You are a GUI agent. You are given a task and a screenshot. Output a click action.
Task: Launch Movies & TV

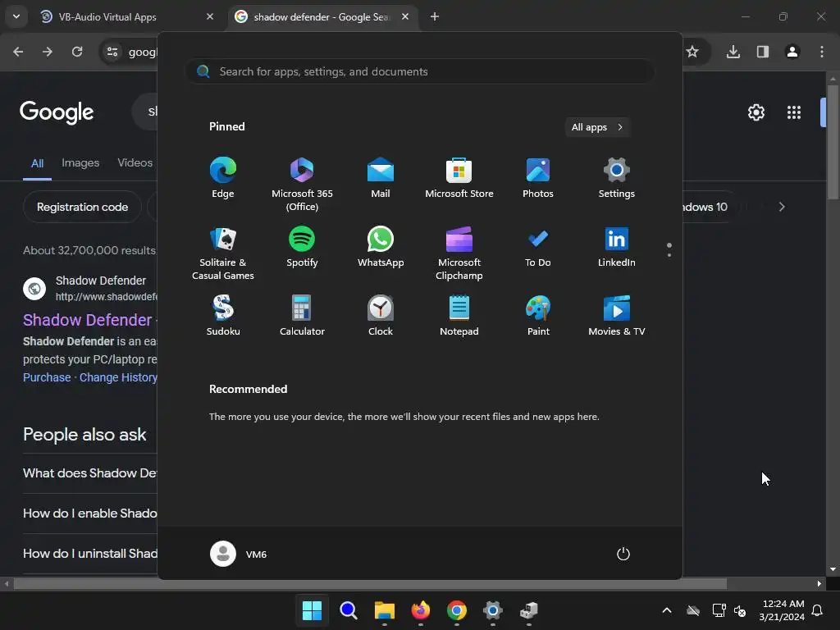pos(617,316)
